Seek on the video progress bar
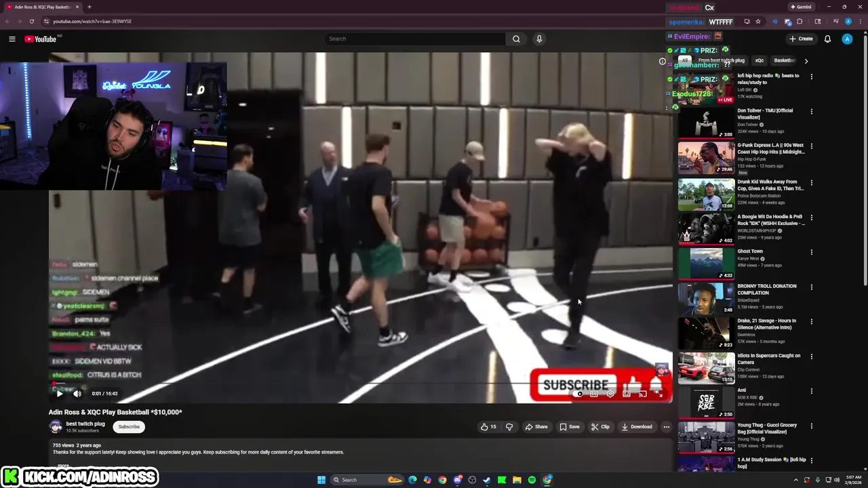 click(x=361, y=384)
